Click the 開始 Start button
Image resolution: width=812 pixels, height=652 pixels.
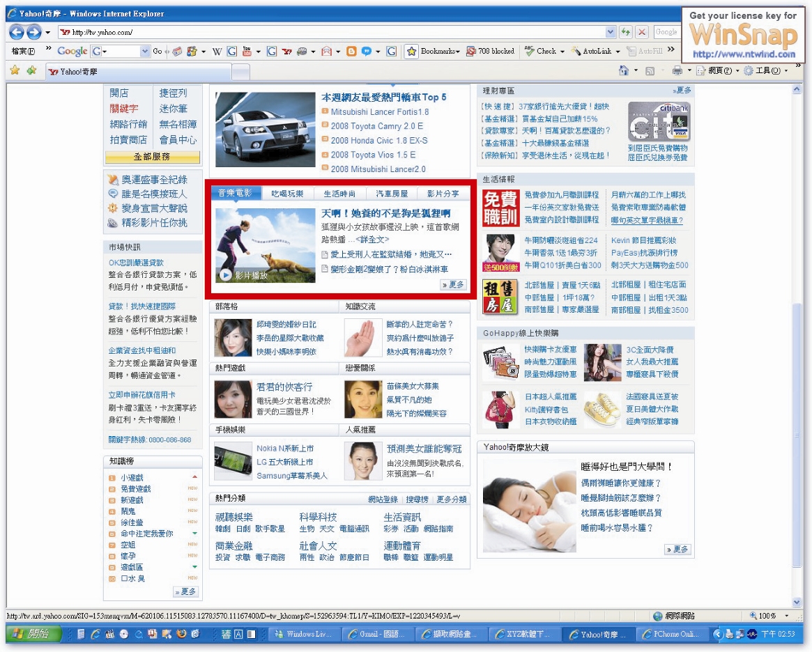(33, 634)
